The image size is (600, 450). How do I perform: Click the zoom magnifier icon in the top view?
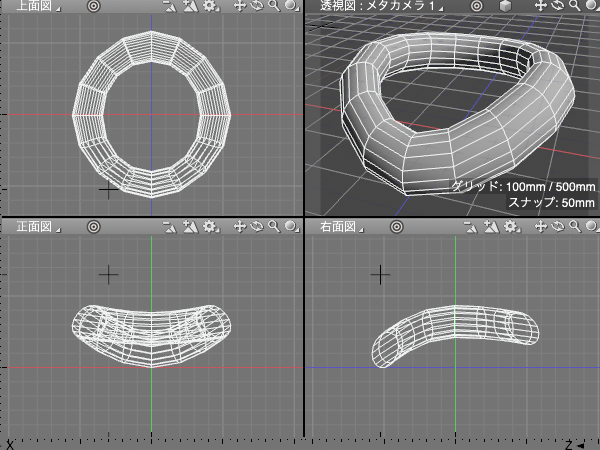click(272, 6)
